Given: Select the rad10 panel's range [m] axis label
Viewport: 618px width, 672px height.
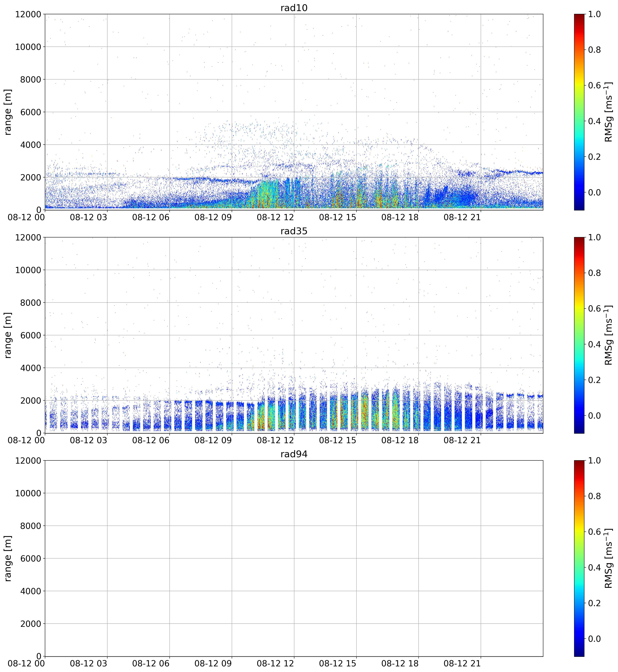Looking at the screenshot, I should 8,112.
